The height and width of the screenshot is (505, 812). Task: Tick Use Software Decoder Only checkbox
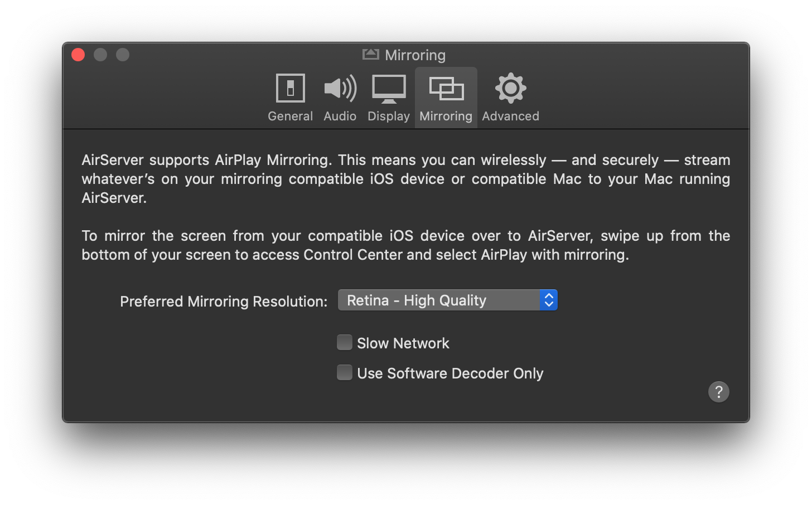345,372
